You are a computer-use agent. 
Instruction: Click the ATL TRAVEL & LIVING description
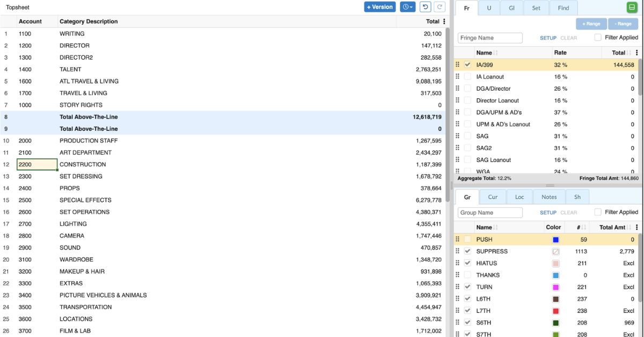pos(89,81)
